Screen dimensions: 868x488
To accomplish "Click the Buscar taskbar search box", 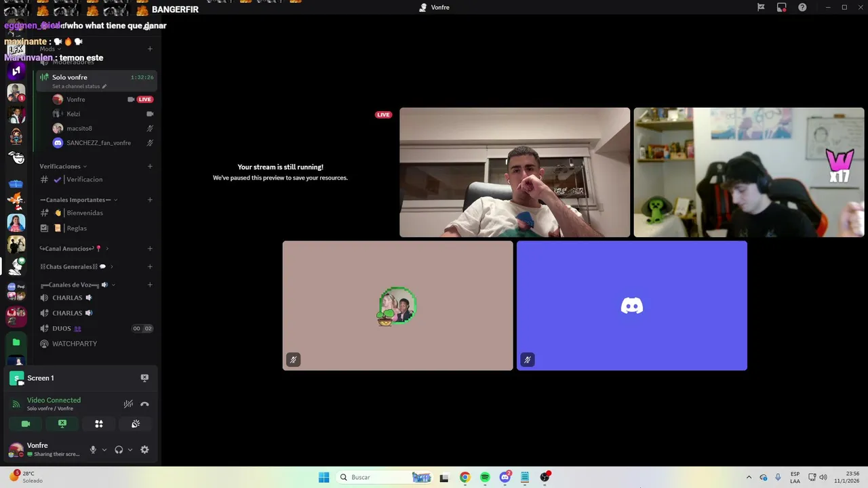I will pos(385,477).
